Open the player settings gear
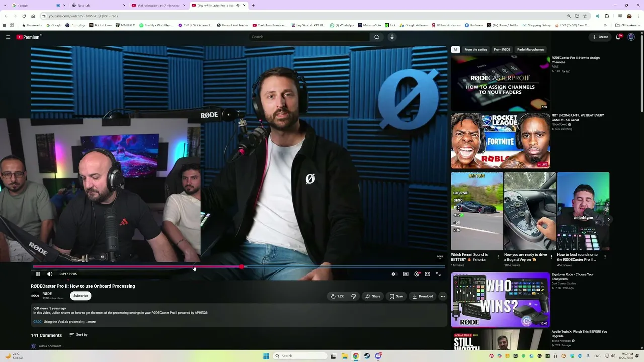This screenshot has width=644, height=362. pyautogui.click(x=417, y=274)
